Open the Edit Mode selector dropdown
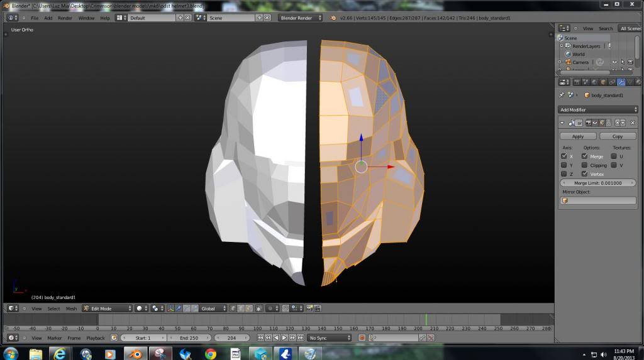This screenshot has width=644, height=360. [107, 308]
